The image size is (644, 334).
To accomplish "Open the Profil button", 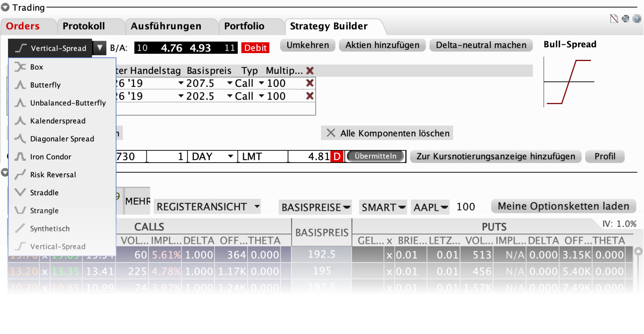I will (x=605, y=156).
